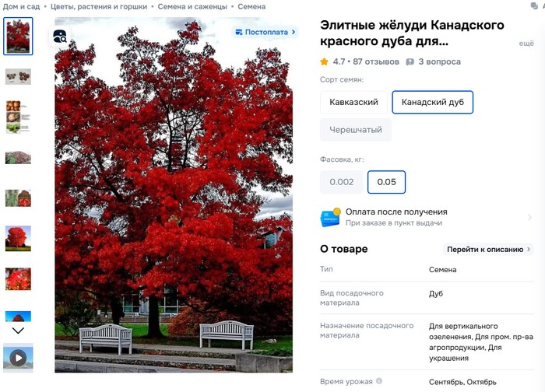The image size is (545, 392).
Task: Select the Черешчатый variety option
Action: 356,130
